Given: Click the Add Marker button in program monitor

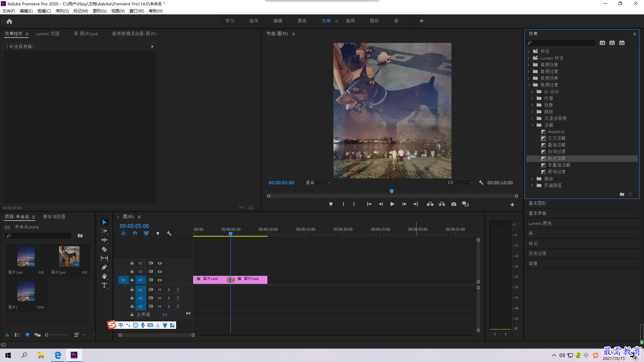Looking at the screenshot, I should 331,204.
